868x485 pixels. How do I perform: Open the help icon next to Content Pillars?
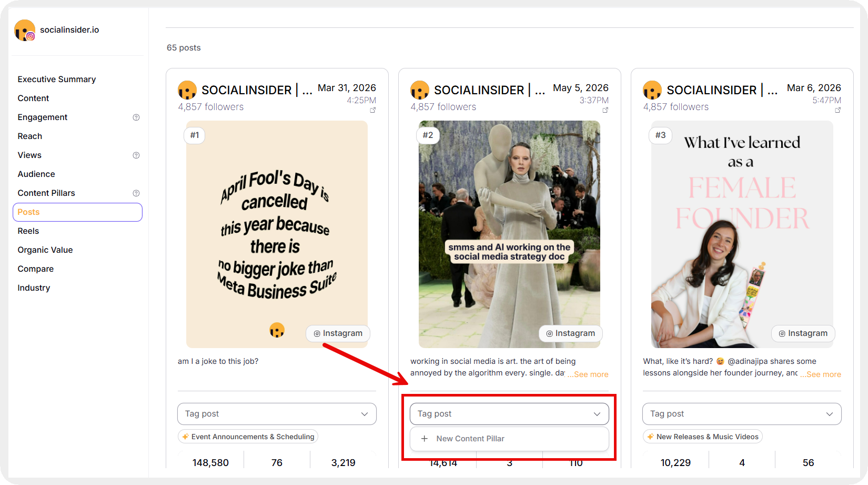tap(136, 193)
